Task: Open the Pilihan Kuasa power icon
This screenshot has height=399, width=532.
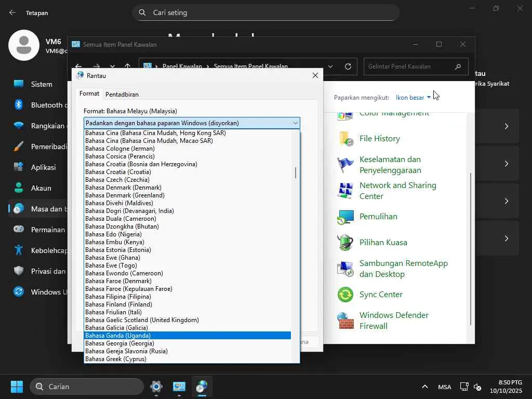Action: (x=345, y=243)
